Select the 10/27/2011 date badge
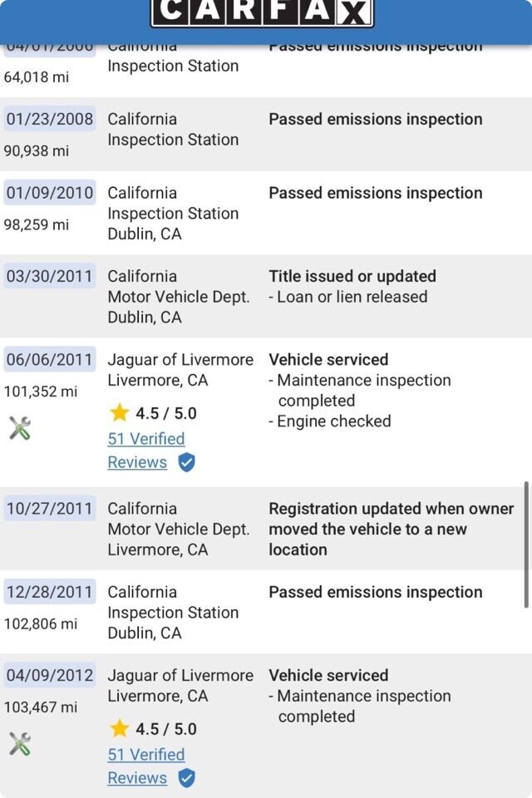Image resolution: width=532 pixels, height=798 pixels. tap(50, 509)
